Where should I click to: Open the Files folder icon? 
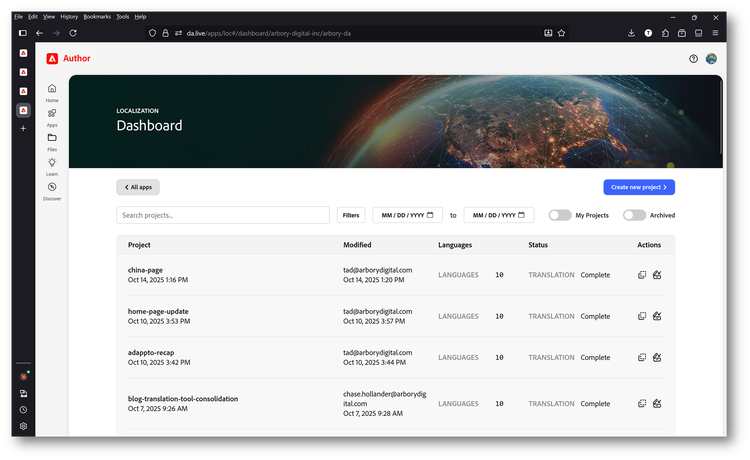[x=52, y=138]
